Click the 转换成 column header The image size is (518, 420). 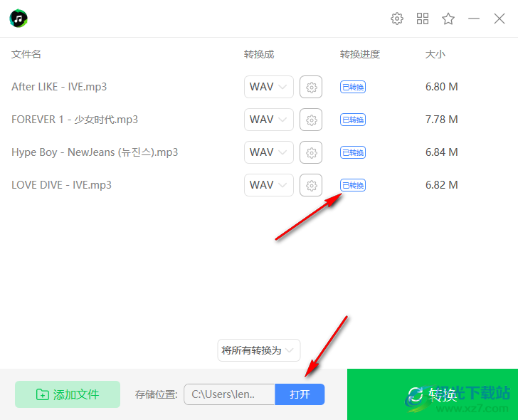(x=259, y=54)
